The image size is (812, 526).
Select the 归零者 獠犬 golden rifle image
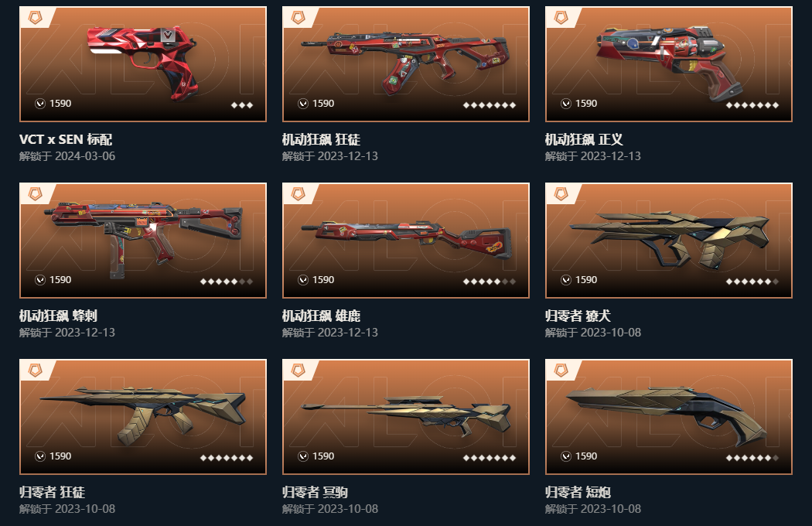point(669,241)
